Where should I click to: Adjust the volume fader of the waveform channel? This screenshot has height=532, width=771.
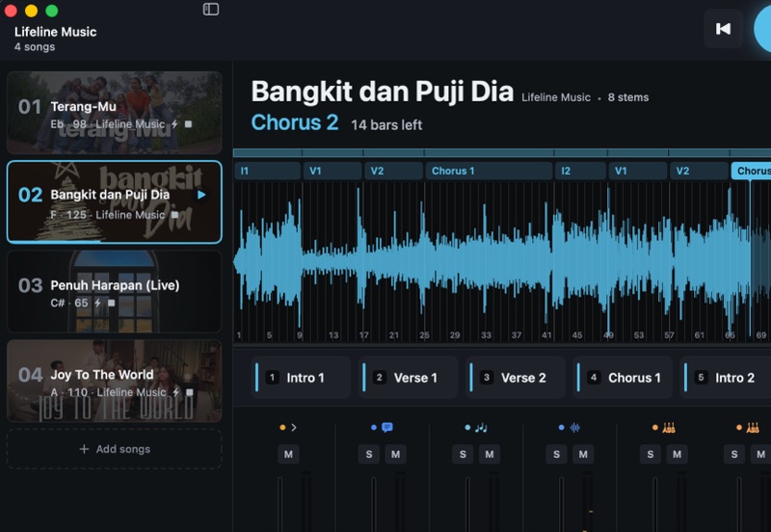pos(561,503)
